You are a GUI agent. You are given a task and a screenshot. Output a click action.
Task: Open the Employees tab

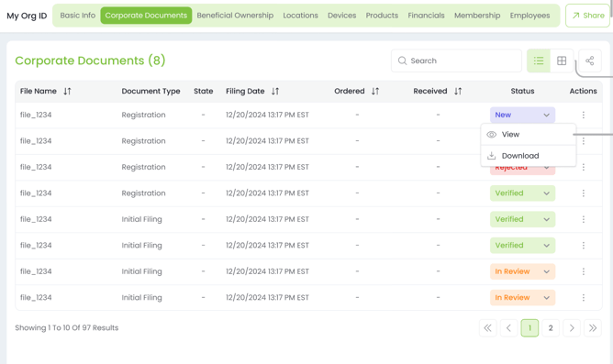click(529, 16)
